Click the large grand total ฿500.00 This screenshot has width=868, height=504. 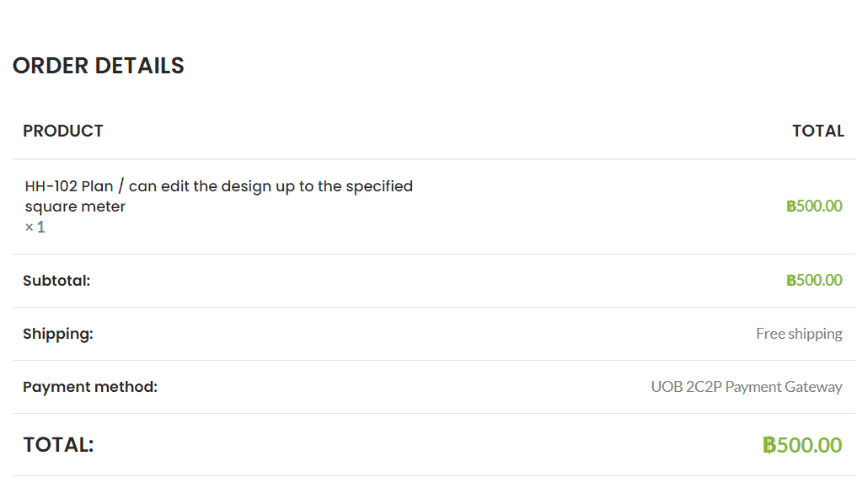click(802, 445)
